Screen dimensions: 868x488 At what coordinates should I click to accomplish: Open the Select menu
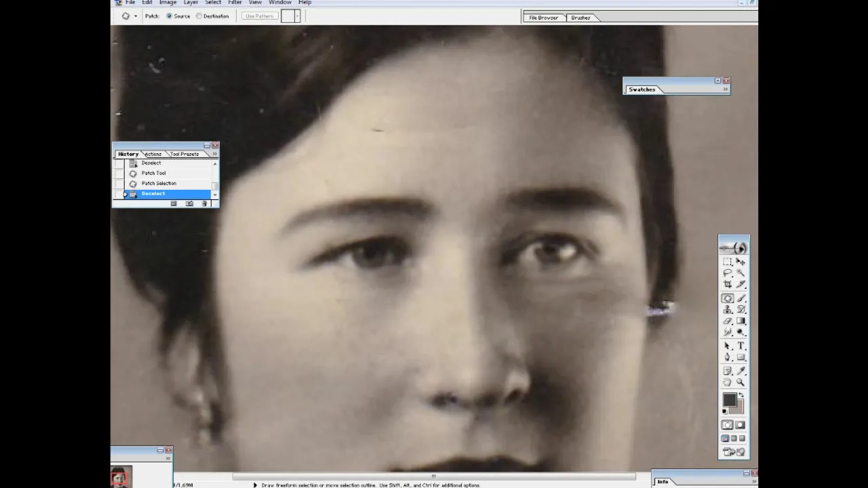[213, 3]
